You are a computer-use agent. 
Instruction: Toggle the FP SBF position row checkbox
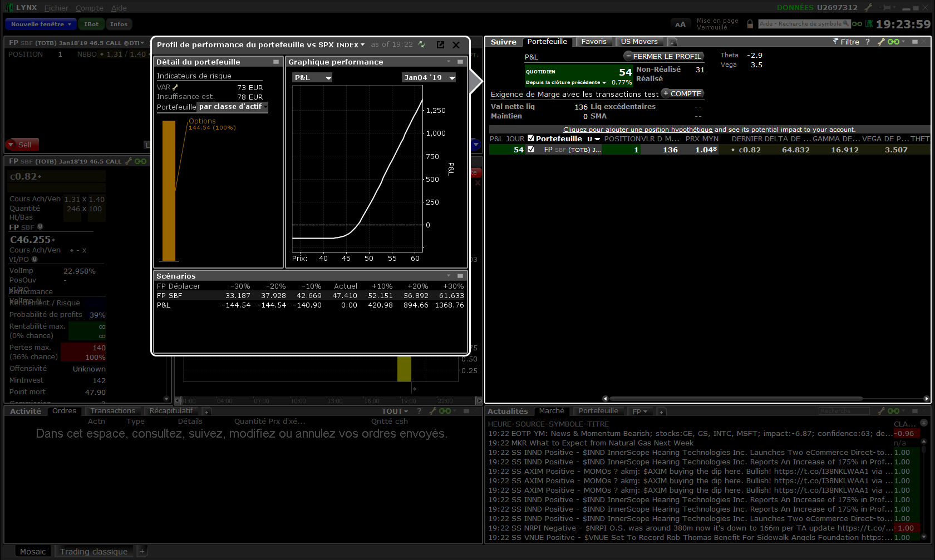[531, 149]
